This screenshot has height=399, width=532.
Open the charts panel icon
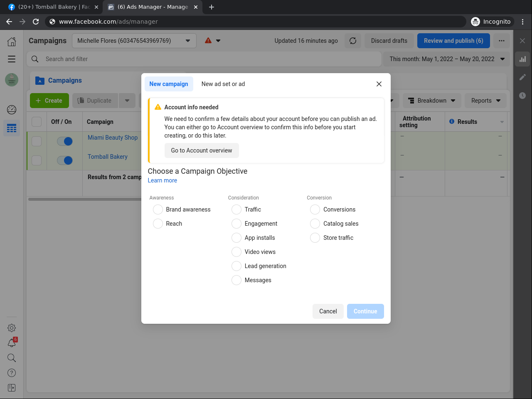[522, 59]
